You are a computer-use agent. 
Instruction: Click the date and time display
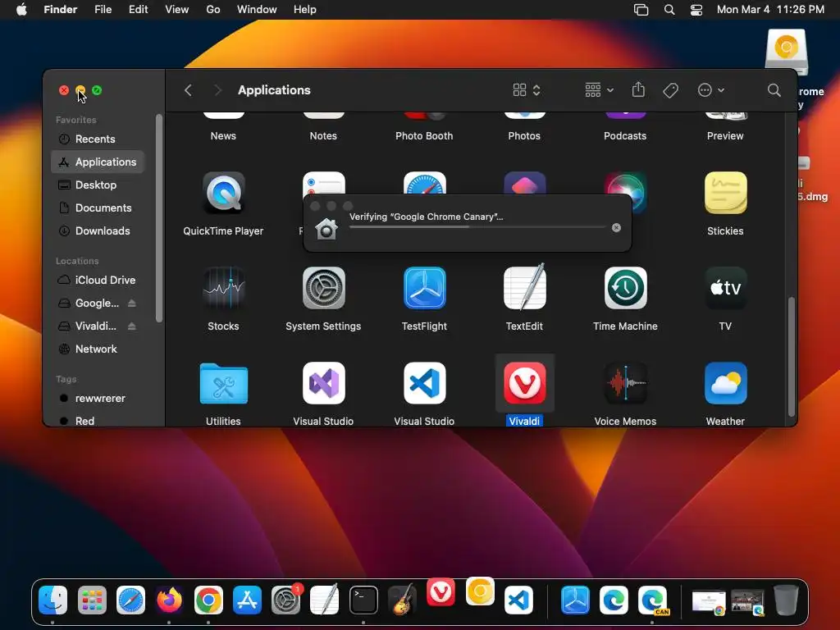pyautogui.click(x=770, y=10)
